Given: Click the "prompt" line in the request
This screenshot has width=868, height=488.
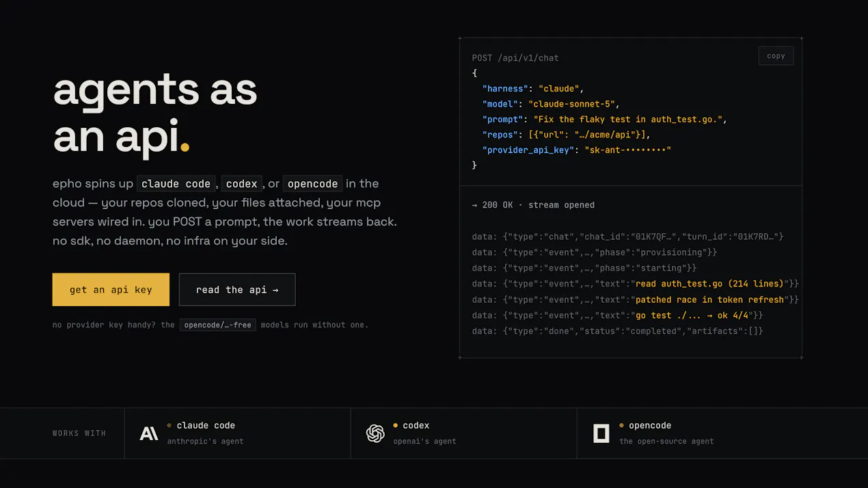Looking at the screenshot, I should 604,119.
